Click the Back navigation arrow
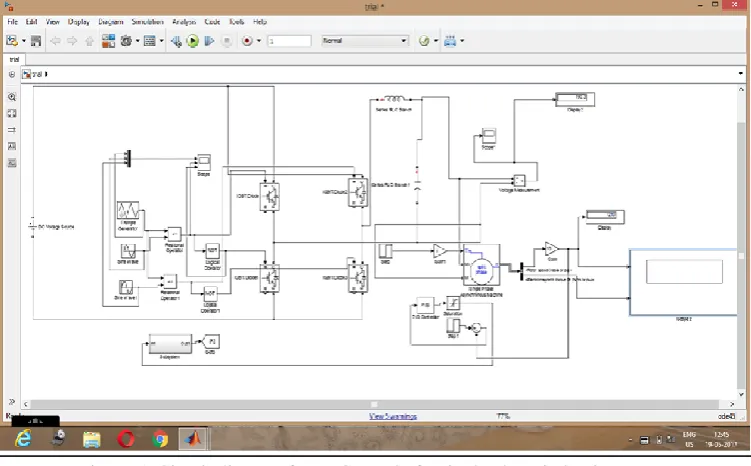 coord(55,41)
